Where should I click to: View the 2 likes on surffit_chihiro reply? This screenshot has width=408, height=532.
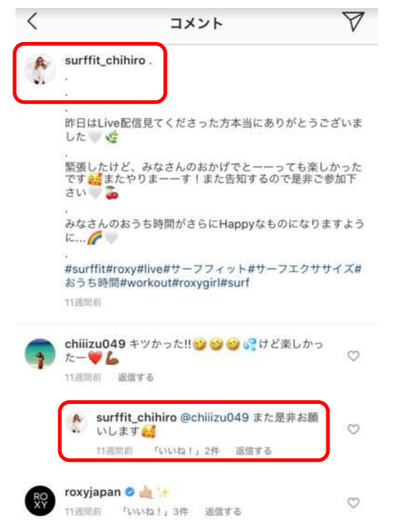tap(186, 451)
